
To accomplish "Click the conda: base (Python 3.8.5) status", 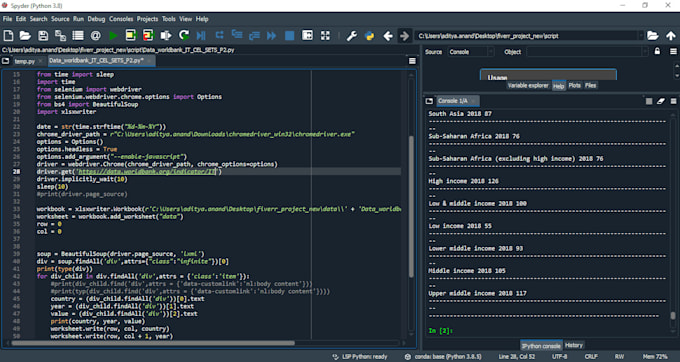I will click(443, 357).
